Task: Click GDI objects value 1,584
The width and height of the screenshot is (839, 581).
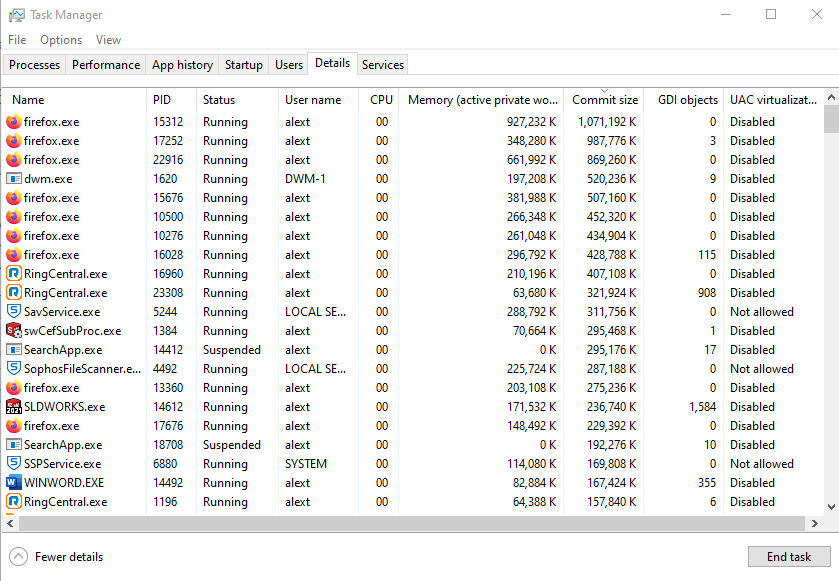Action: coord(703,407)
